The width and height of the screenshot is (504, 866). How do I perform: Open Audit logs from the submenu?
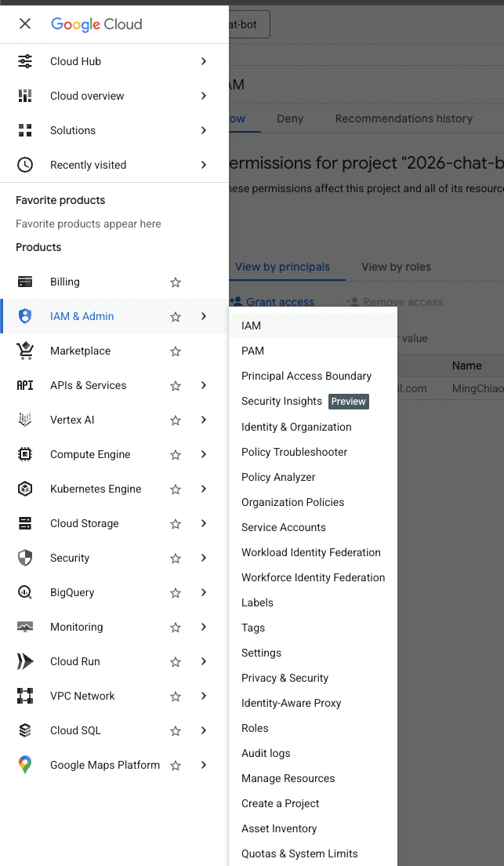313,753
